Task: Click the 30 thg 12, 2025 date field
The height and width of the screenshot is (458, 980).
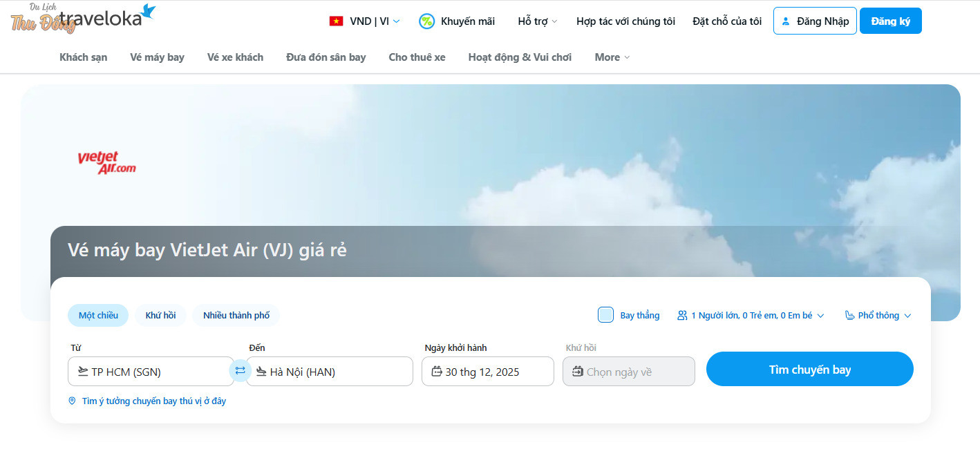Action: pos(488,372)
